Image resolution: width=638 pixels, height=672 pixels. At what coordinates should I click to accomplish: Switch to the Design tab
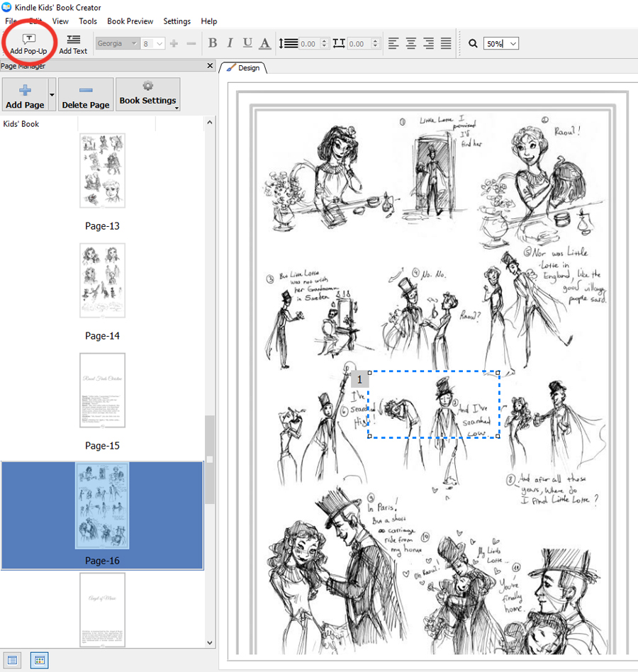[243, 68]
